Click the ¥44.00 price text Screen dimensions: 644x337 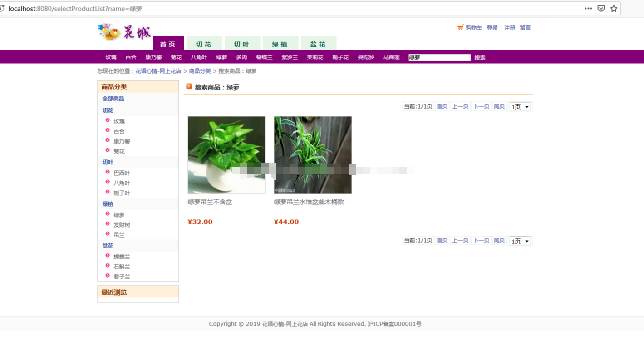286,222
